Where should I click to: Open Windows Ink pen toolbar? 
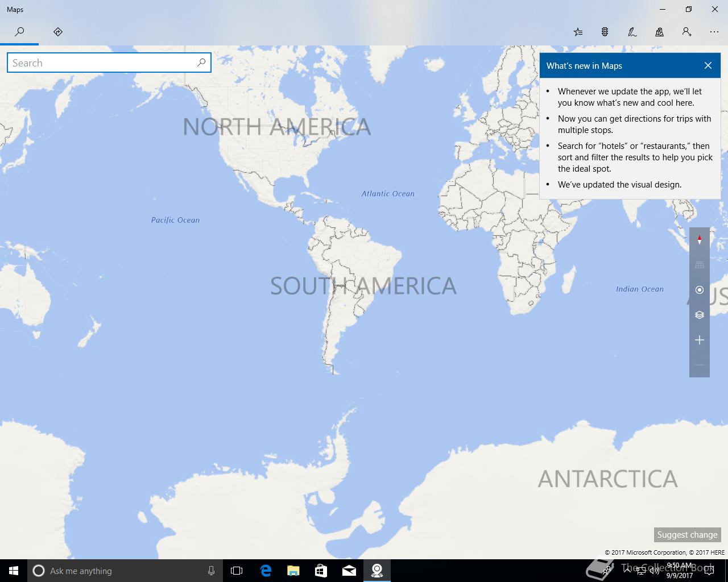click(632, 32)
